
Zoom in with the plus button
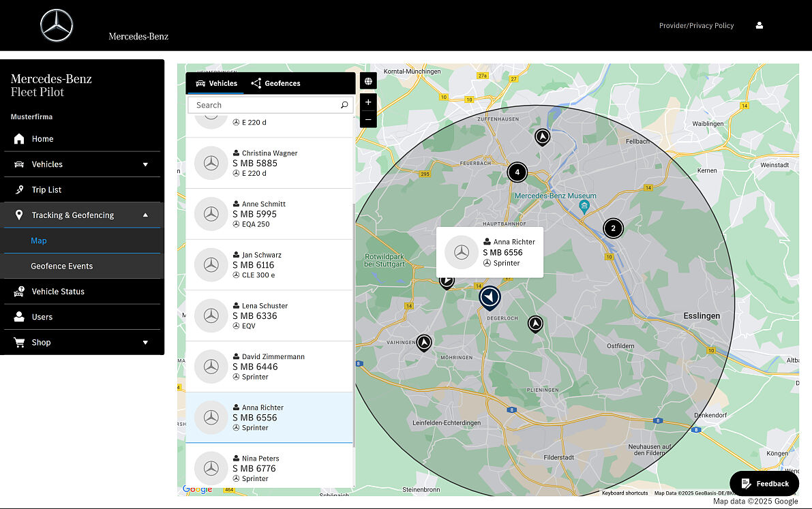[368, 102]
